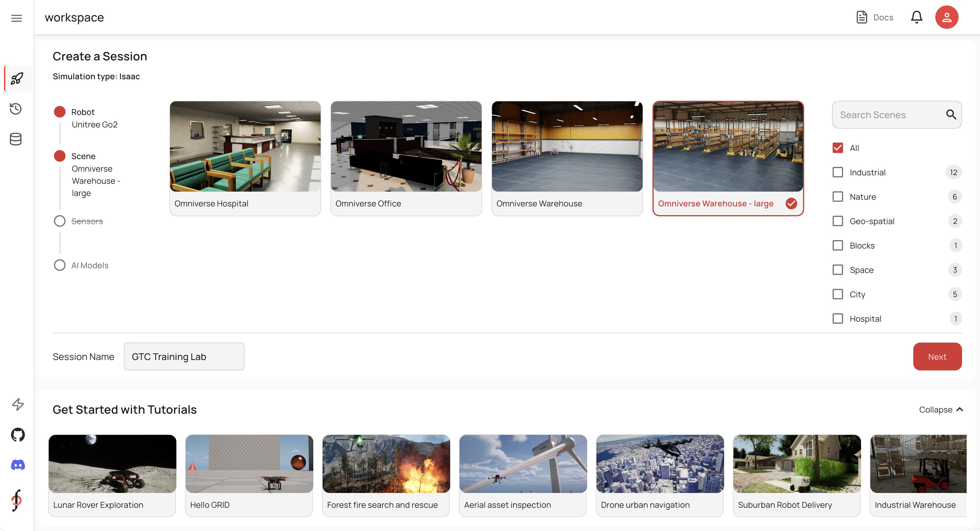Select the Omniverse Hospital scene card
Screen dimensions: 980x531
click(245, 158)
